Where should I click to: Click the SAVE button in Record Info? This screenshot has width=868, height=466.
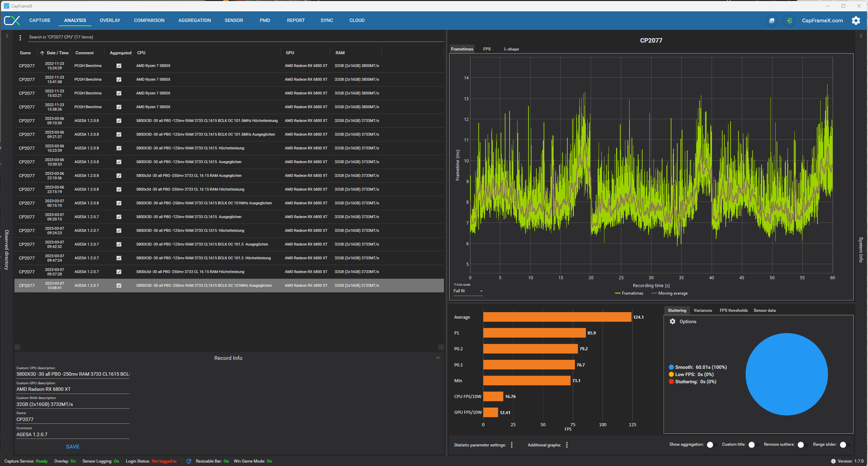point(73,447)
